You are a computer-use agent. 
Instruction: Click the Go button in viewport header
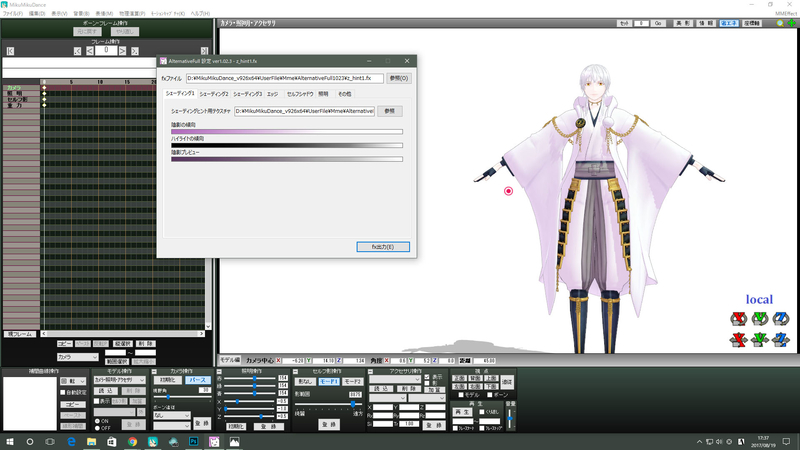coord(658,23)
